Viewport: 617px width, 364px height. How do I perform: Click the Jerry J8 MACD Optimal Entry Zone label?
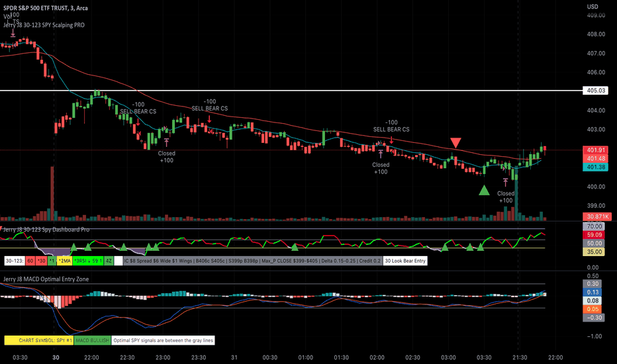point(46,279)
